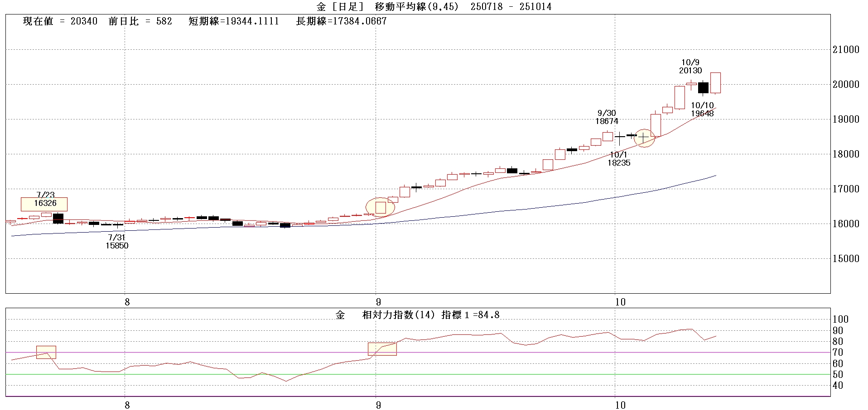Click the 相対力指数(14) indicator title

click(x=400, y=315)
